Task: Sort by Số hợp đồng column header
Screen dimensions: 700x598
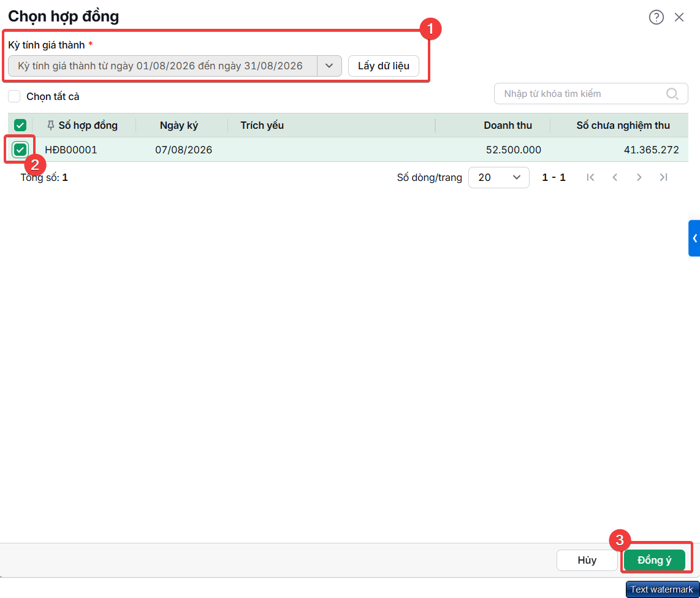Action: pyautogui.click(x=88, y=126)
